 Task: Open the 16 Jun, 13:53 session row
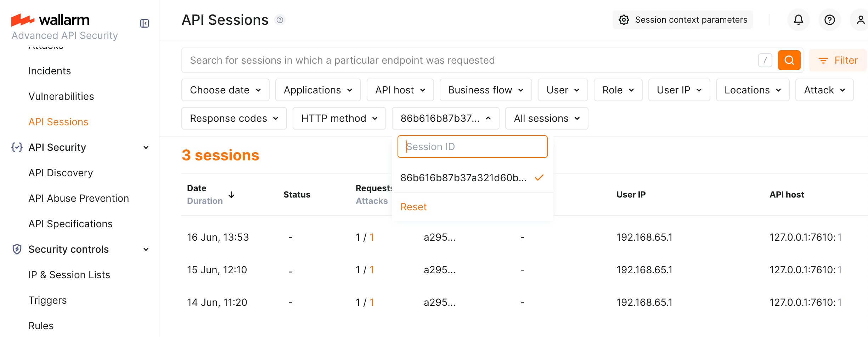tap(218, 237)
